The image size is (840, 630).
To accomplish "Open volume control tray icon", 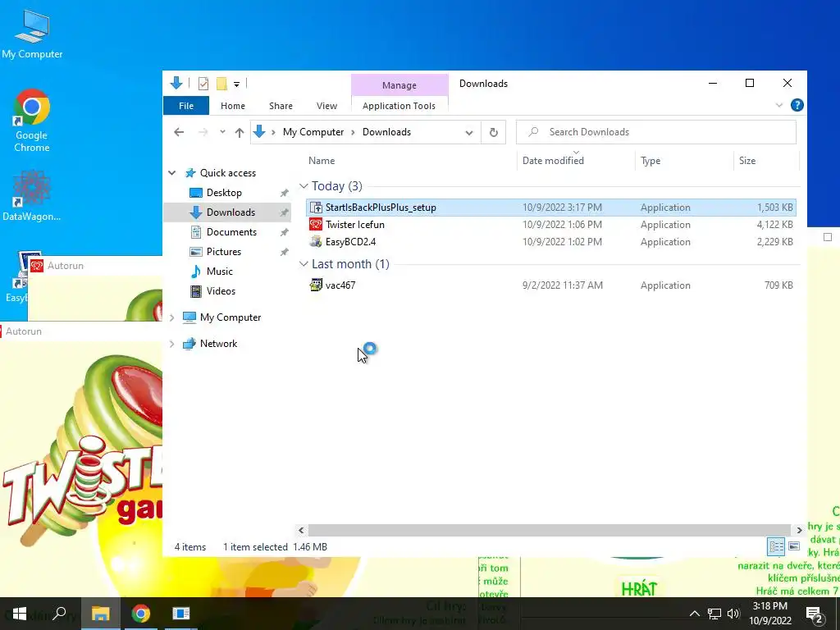I will (x=733, y=614).
